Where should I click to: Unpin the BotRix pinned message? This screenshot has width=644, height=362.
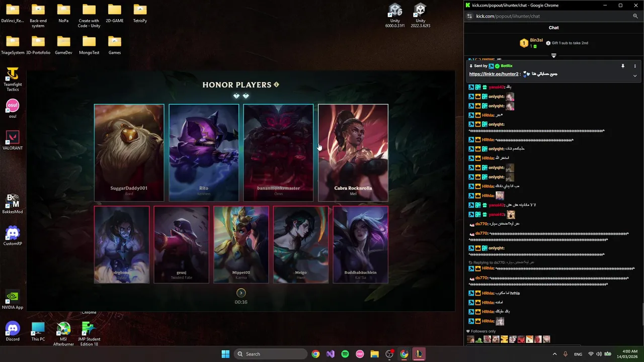(x=622, y=66)
